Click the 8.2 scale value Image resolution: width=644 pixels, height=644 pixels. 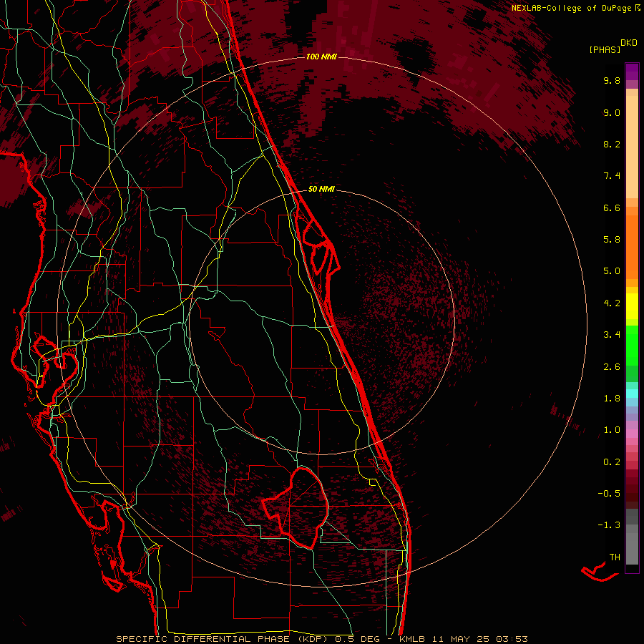pyautogui.click(x=612, y=144)
